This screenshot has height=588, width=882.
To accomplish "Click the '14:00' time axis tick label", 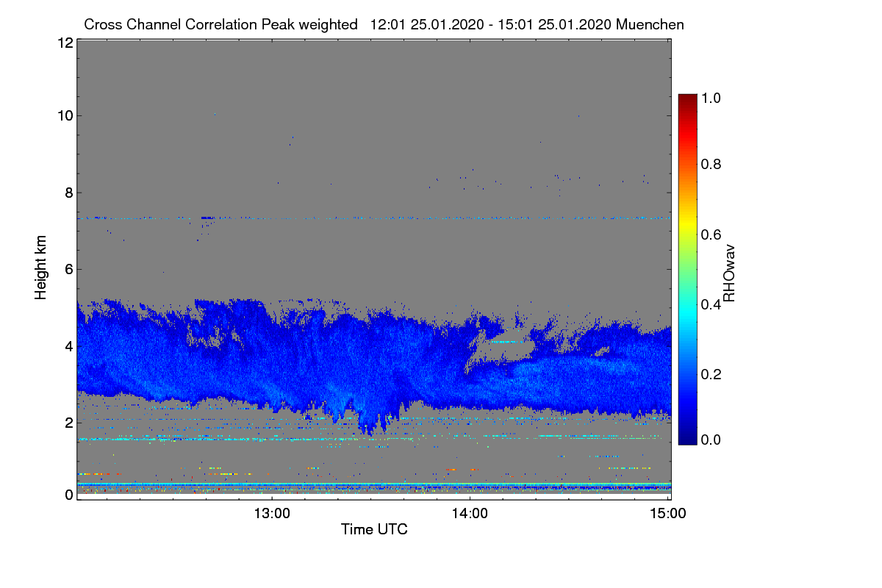I will pyautogui.click(x=470, y=514).
